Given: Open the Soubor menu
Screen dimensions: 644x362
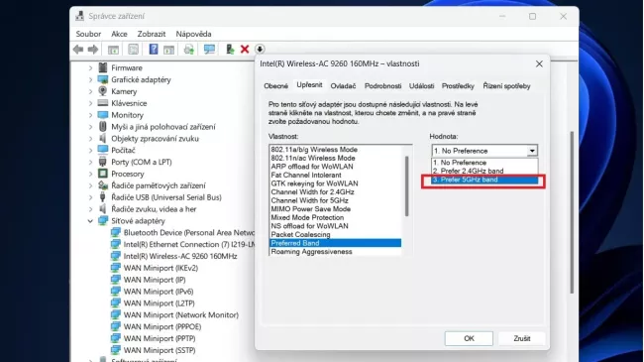Looking at the screenshot, I should point(88,34).
